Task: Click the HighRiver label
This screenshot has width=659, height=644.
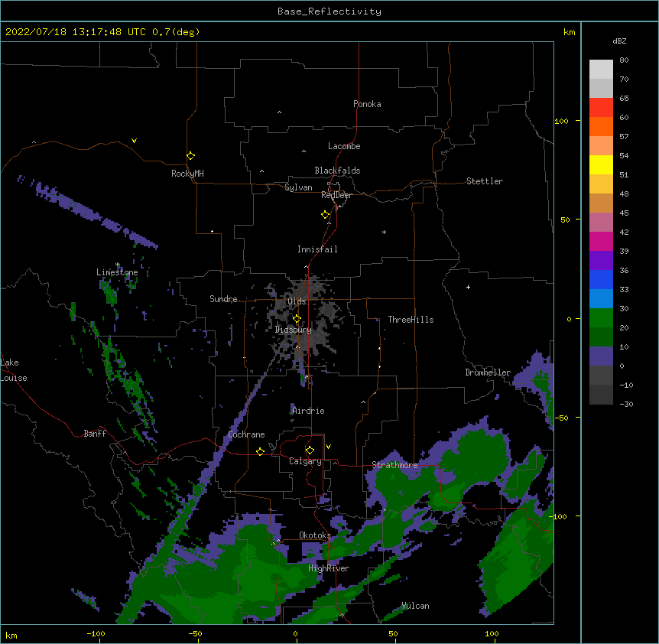Action: (x=329, y=568)
